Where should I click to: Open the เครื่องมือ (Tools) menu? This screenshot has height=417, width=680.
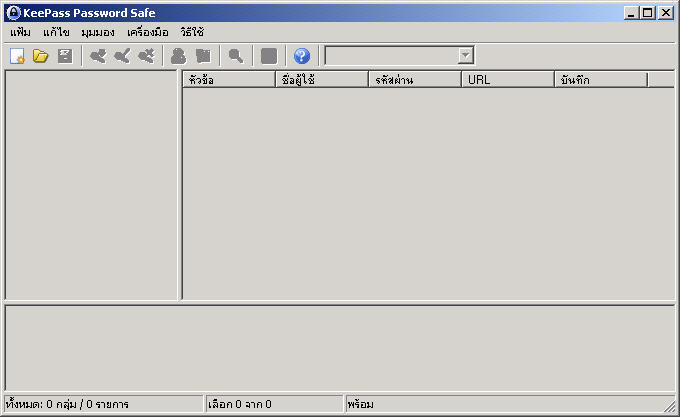point(148,32)
